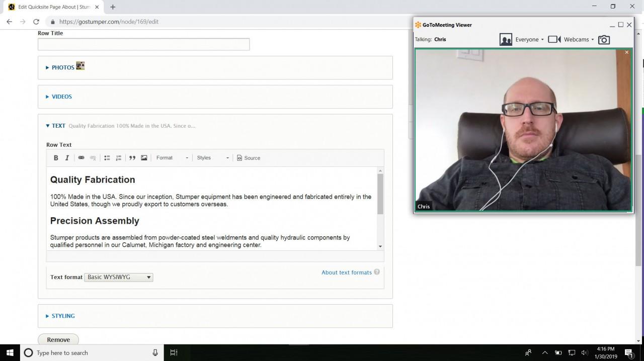Viewport: 644px width, 361px height.
Task: Open the Action Center notifications icon
Action: 628,352
